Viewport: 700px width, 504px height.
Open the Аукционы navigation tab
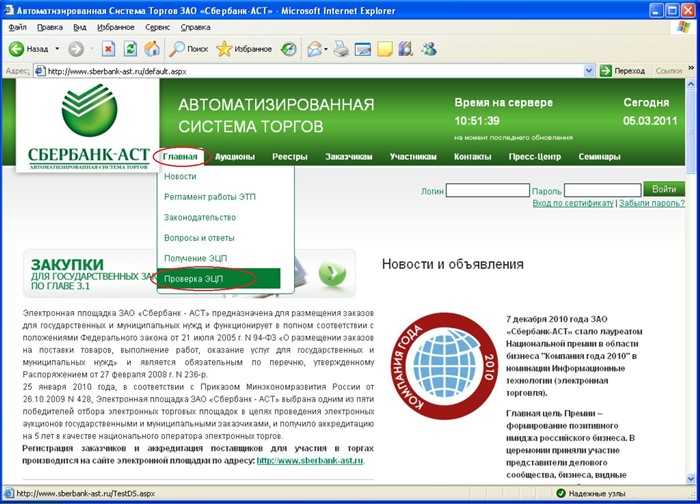click(x=235, y=157)
